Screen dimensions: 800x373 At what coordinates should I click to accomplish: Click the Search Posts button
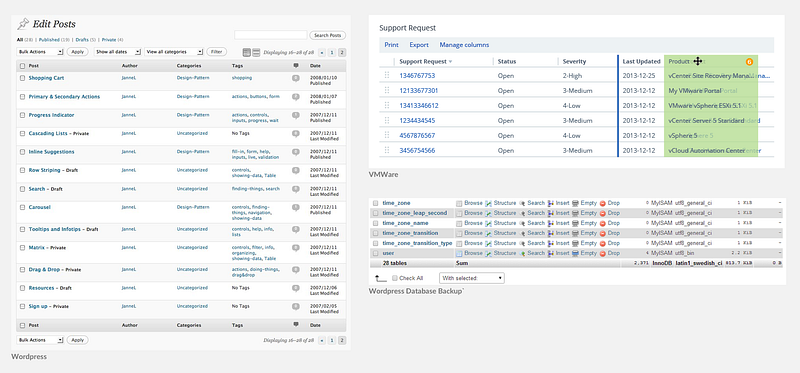tap(328, 35)
